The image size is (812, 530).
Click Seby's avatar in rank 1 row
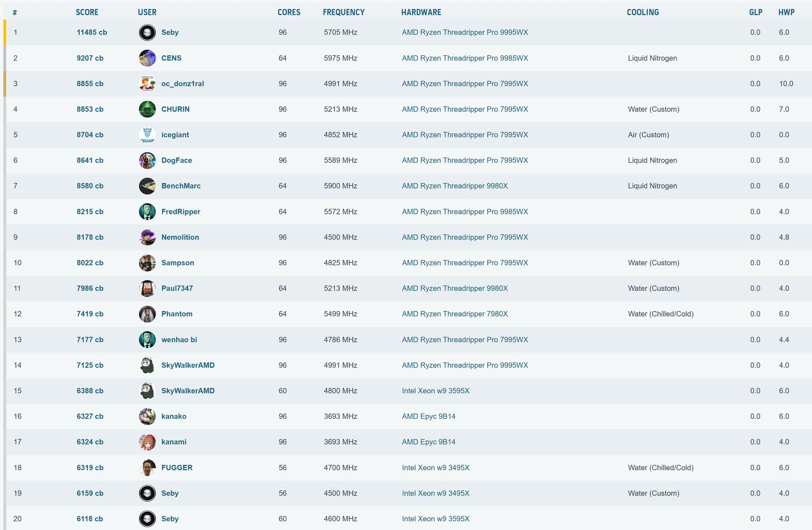click(x=147, y=33)
